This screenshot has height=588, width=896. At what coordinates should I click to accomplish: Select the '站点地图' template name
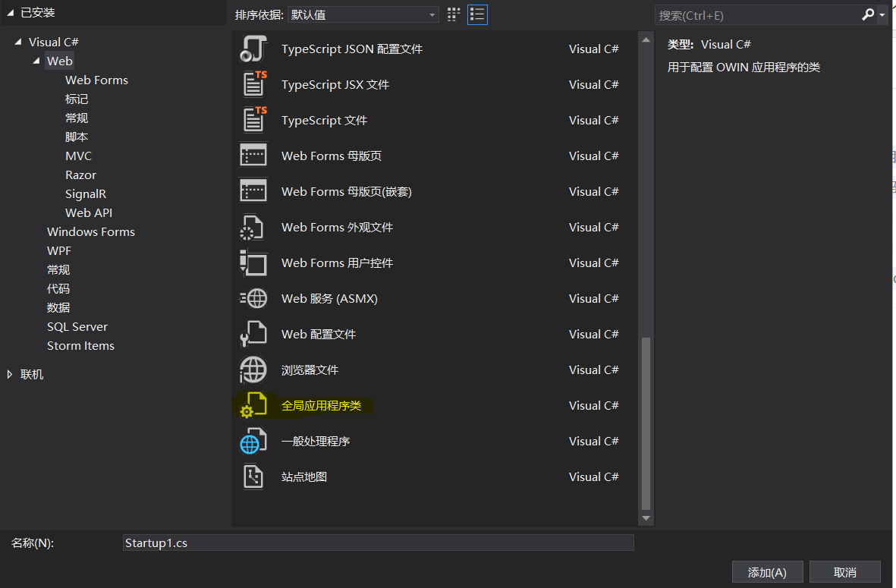pos(304,476)
